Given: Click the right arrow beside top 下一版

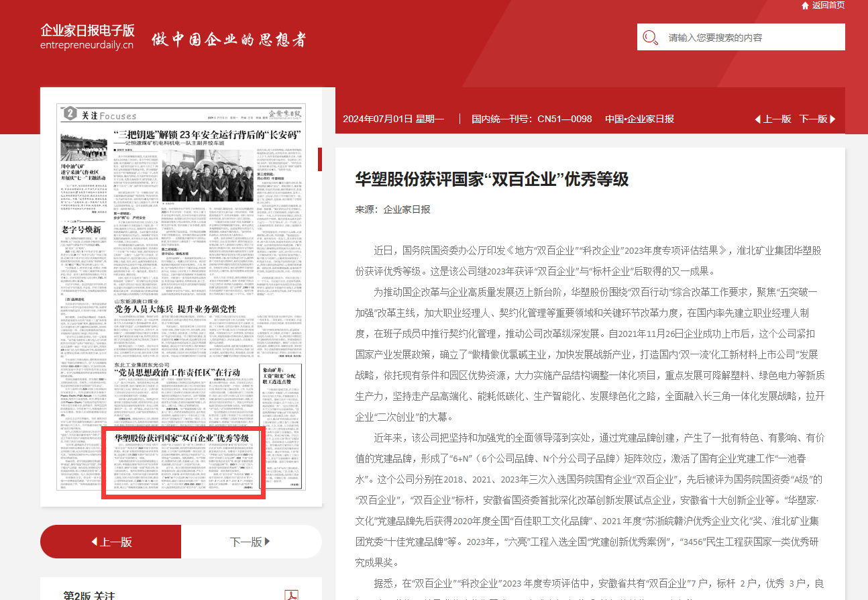Looking at the screenshot, I should coord(833,119).
